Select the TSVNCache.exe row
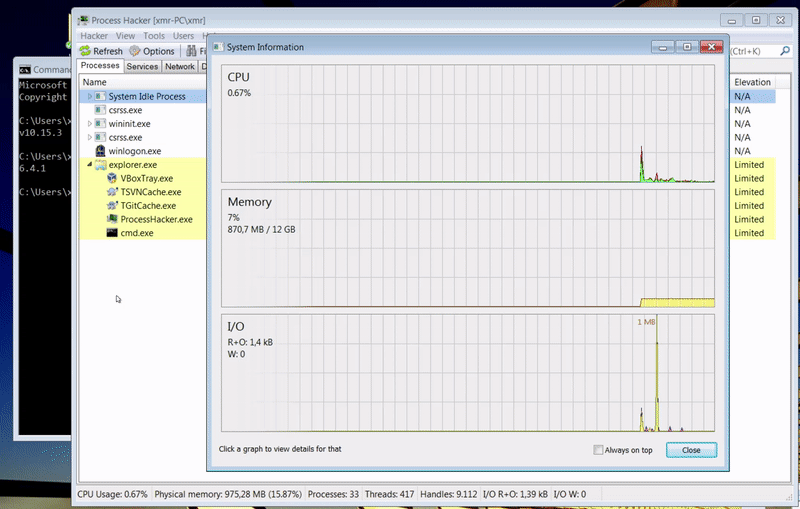 143,192
